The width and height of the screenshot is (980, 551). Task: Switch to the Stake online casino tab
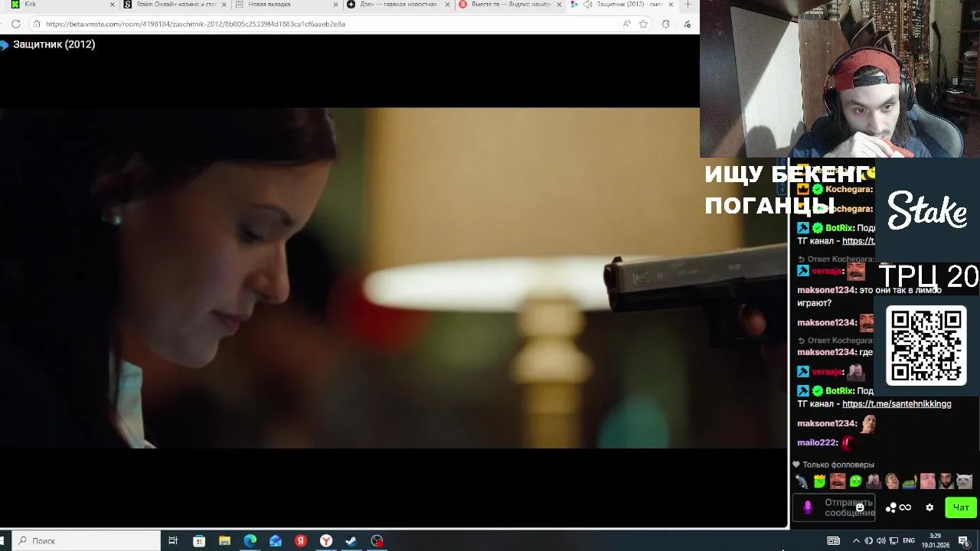point(175,5)
